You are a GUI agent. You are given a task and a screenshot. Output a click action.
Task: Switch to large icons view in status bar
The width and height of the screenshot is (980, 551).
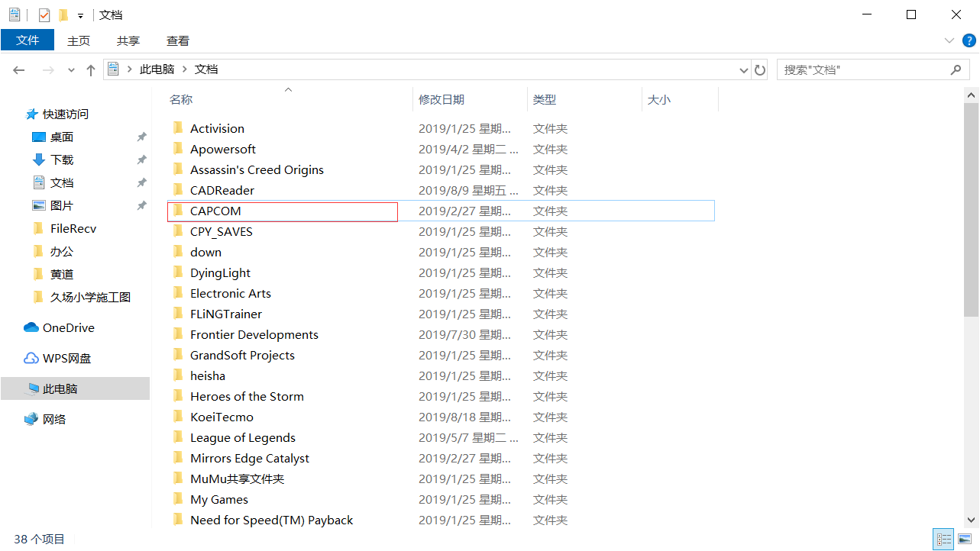click(963, 540)
